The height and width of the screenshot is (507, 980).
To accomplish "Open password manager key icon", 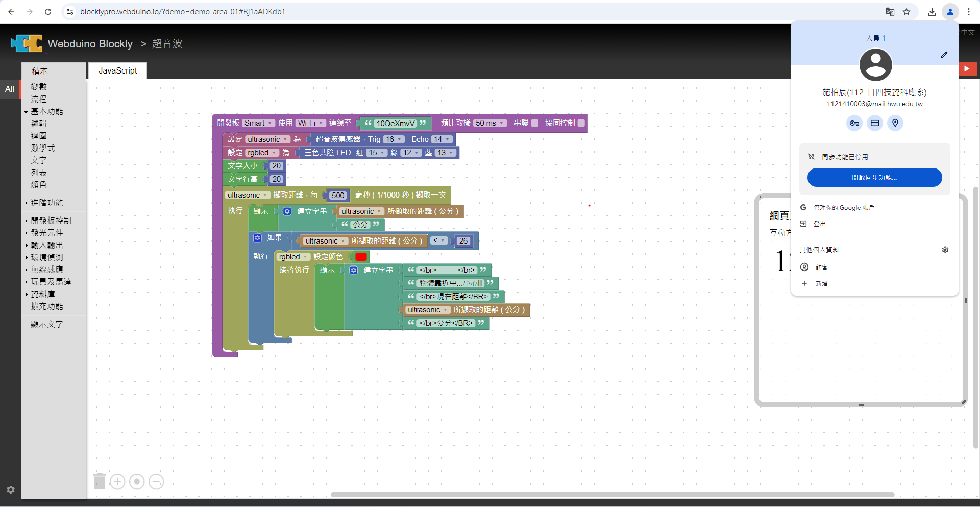I will 854,123.
